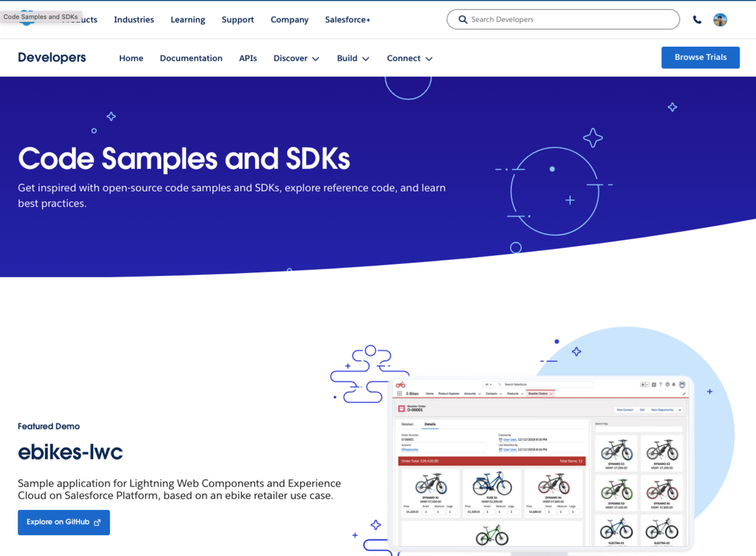The image size is (756, 556).
Task: Click the Browse Trials button
Action: pyautogui.click(x=700, y=57)
